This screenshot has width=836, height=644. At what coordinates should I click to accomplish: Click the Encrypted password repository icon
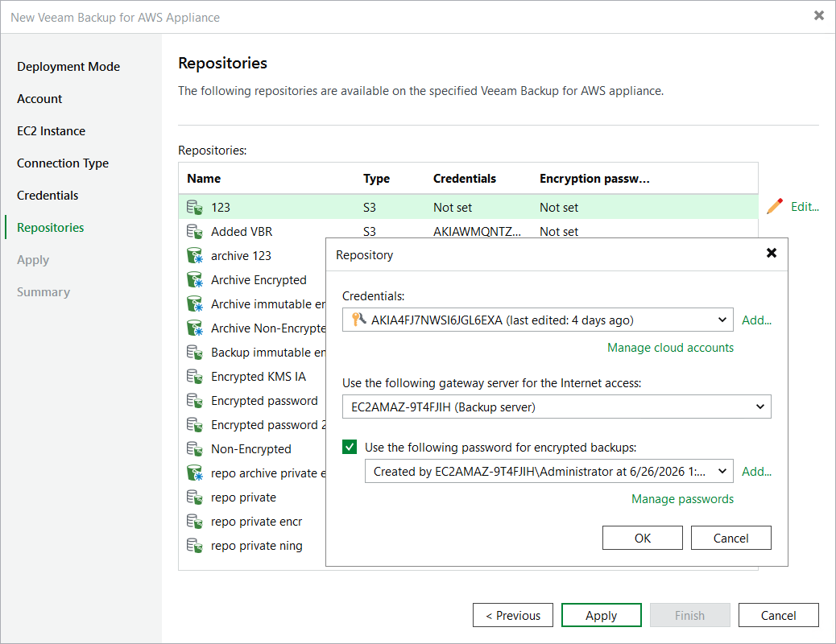[195, 400]
